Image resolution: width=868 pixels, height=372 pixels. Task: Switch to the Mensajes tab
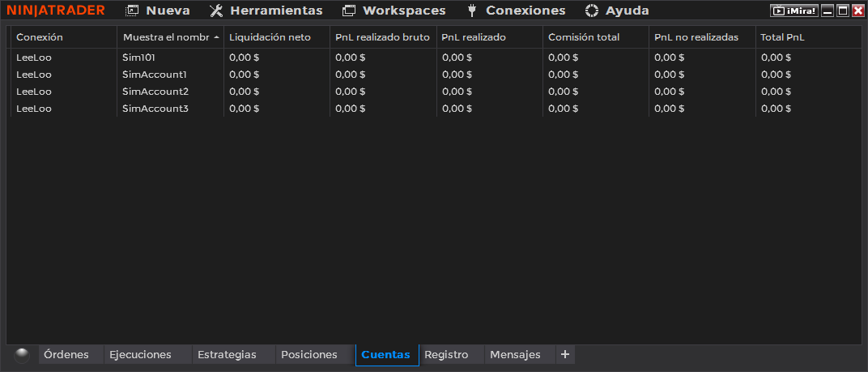click(520, 355)
